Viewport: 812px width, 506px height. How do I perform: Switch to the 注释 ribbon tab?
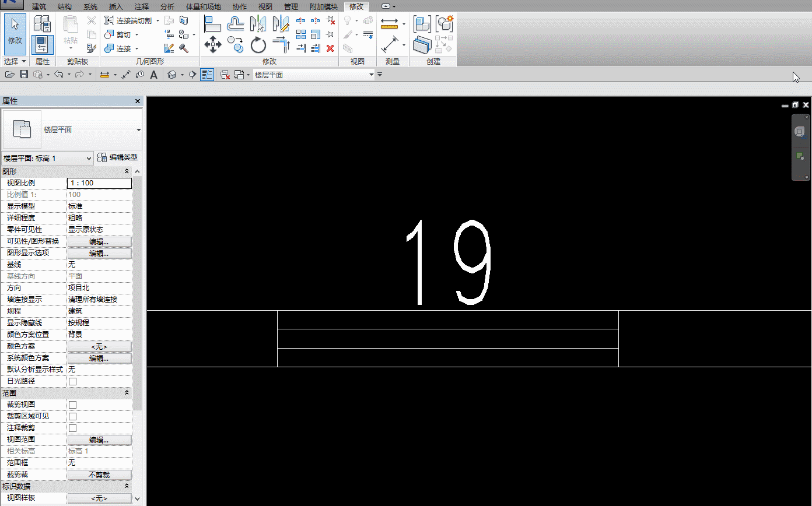point(142,6)
